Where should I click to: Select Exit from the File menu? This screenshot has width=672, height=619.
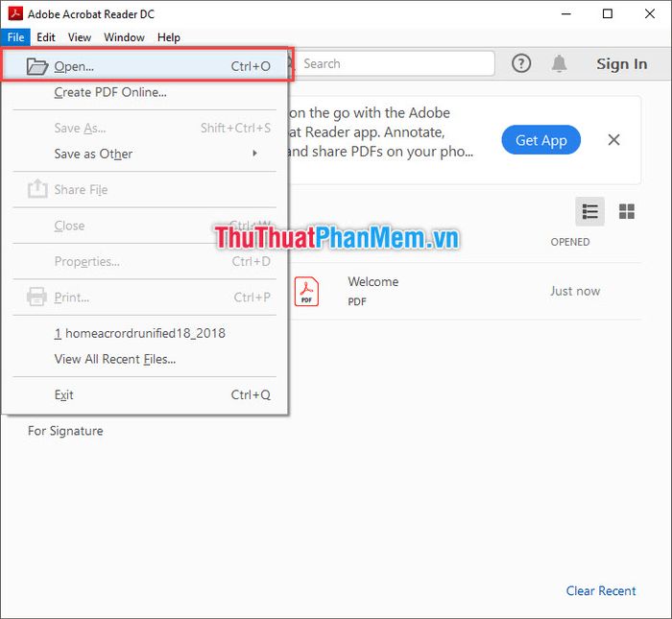tap(145, 395)
